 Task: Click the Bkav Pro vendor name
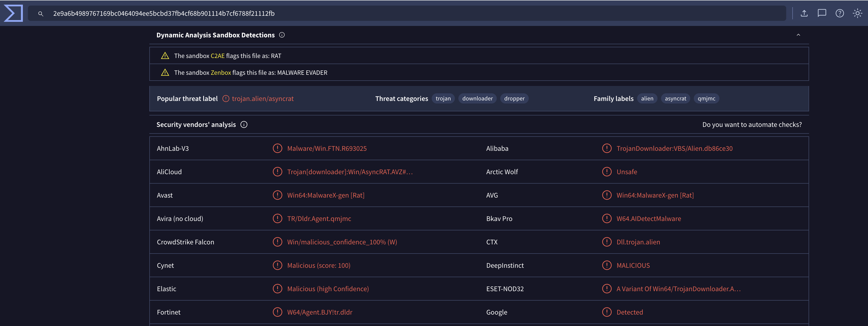(x=499, y=219)
